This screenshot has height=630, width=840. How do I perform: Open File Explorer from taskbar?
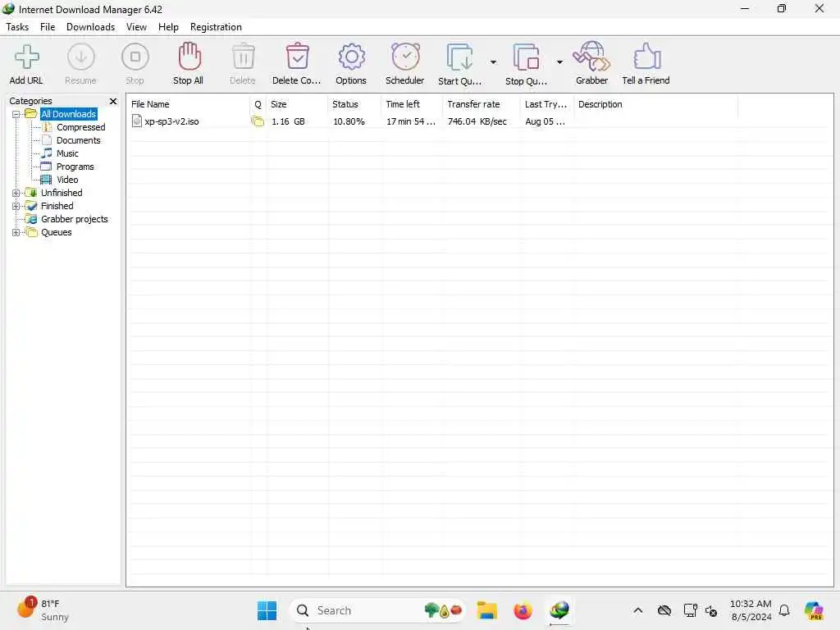pos(487,610)
